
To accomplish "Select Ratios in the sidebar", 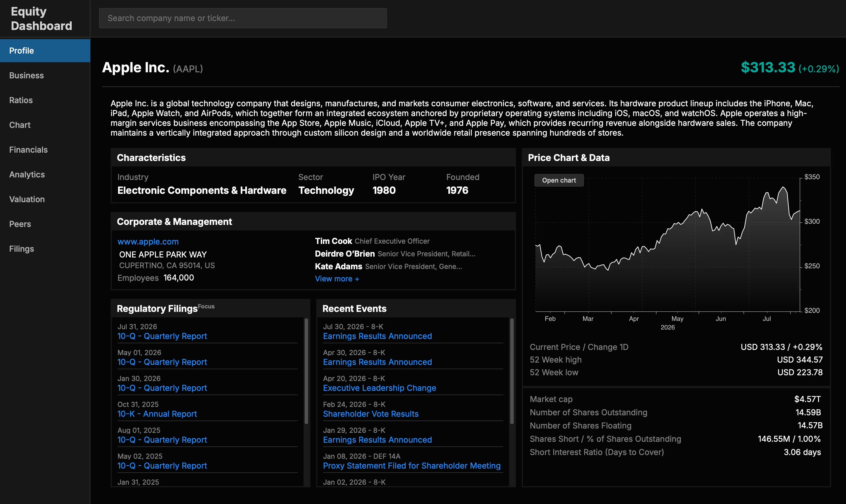I will point(45,100).
